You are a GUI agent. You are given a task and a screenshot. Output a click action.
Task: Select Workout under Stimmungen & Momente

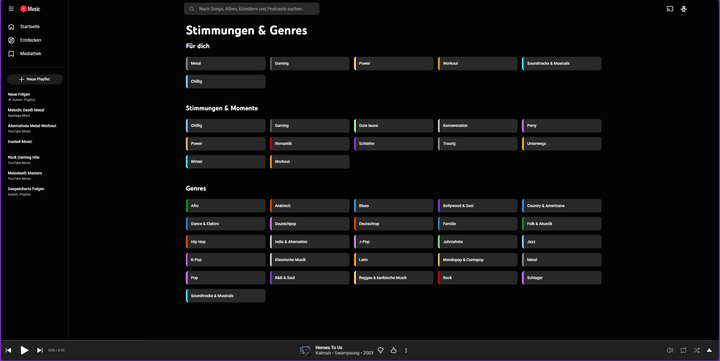coord(309,162)
